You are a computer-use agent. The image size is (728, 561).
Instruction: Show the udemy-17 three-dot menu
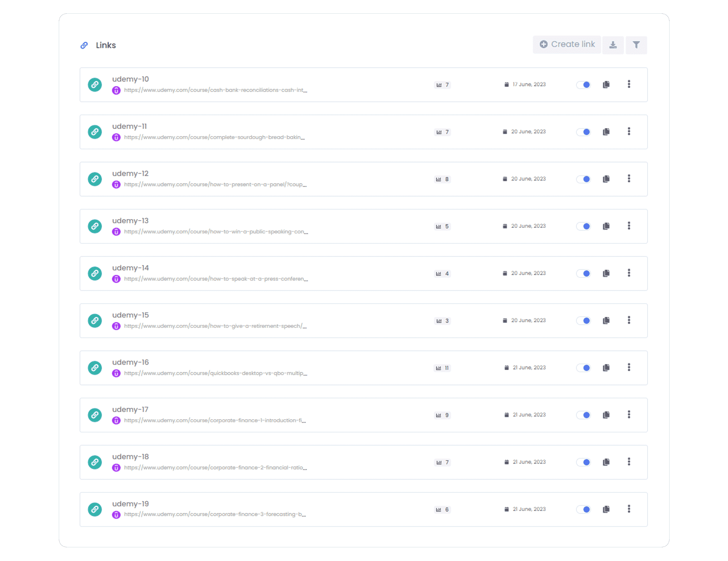(629, 415)
